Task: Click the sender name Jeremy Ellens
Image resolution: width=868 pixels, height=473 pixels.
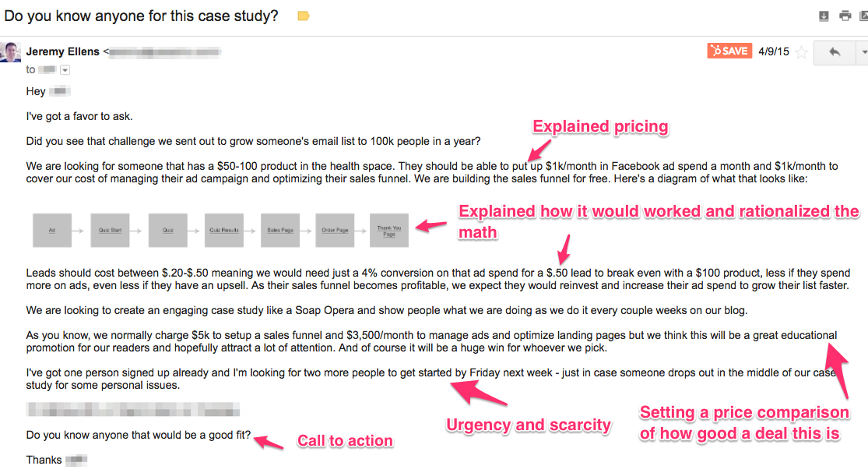Action: (62, 51)
